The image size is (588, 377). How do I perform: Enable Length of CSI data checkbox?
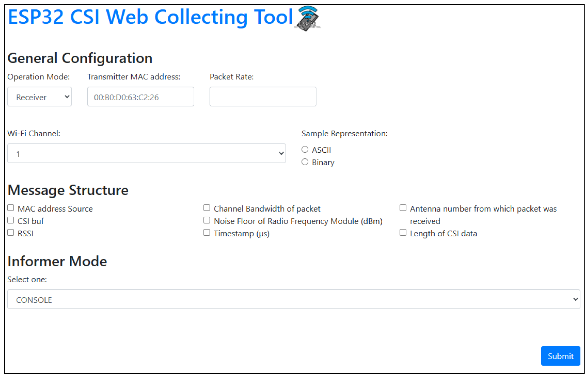point(403,233)
